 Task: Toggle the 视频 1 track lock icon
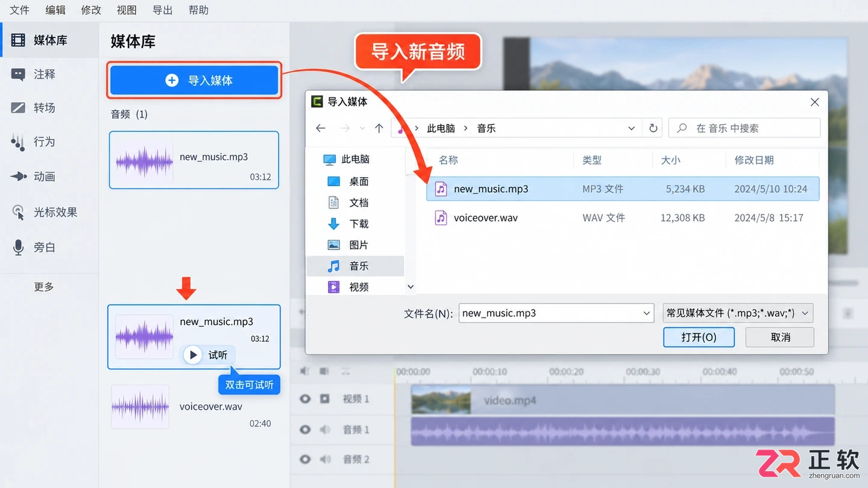click(325, 399)
